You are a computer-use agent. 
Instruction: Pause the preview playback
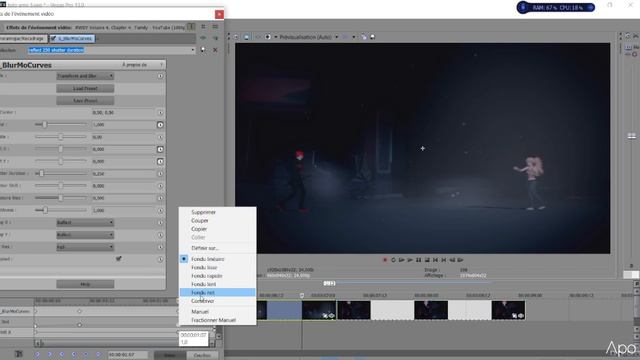(x=418, y=260)
